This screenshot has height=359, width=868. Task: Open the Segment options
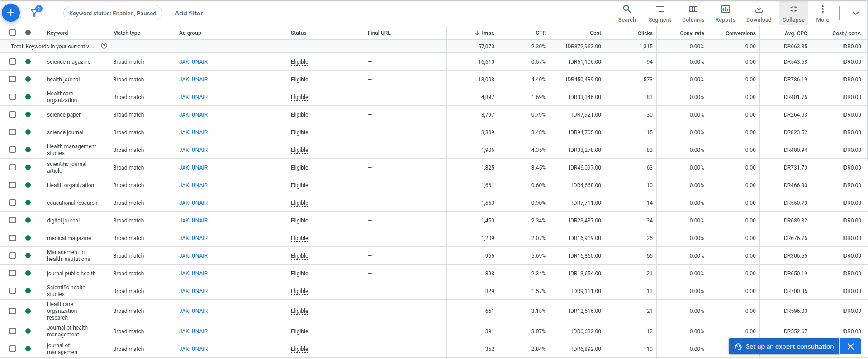tap(659, 14)
